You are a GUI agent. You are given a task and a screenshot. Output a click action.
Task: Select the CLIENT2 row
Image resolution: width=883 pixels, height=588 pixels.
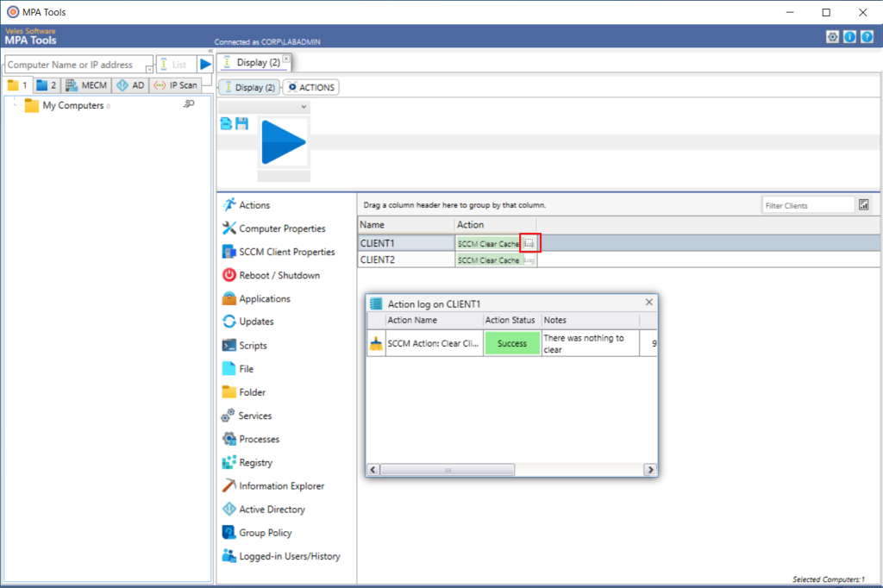[618, 260]
